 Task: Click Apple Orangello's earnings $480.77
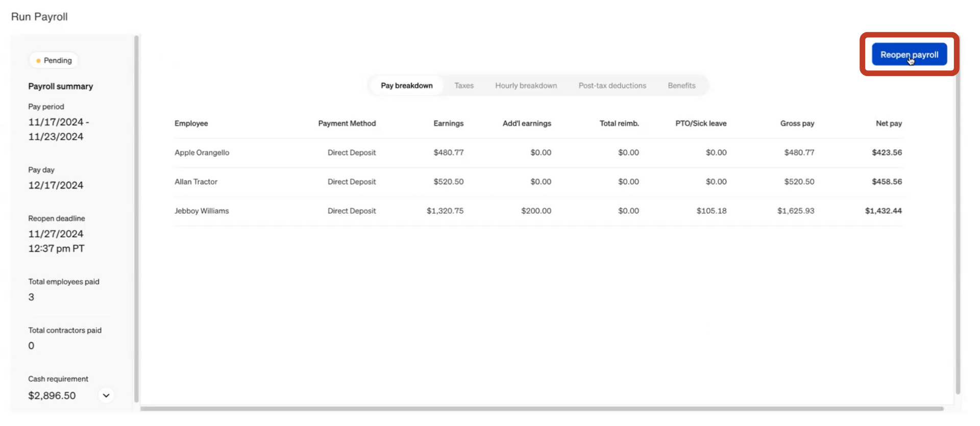448,152
